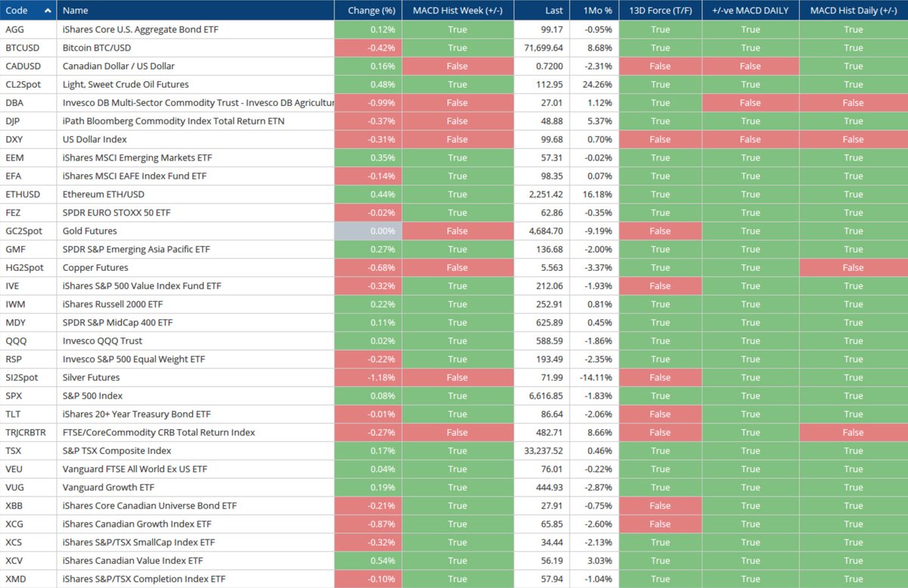Image resolution: width=908 pixels, height=588 pixels.
Task: Sort by the Last column header
Action: pyautogui.click(x=540, y=11)
